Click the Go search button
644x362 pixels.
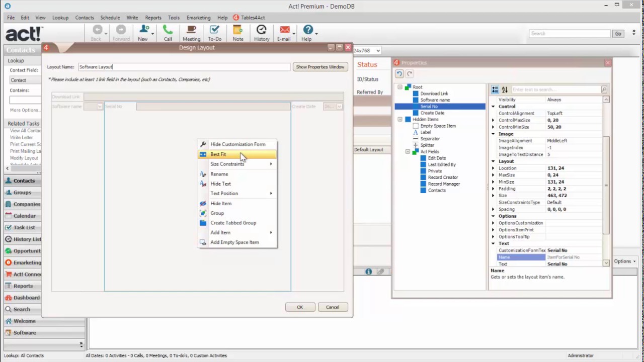click(x=618, y=34)
